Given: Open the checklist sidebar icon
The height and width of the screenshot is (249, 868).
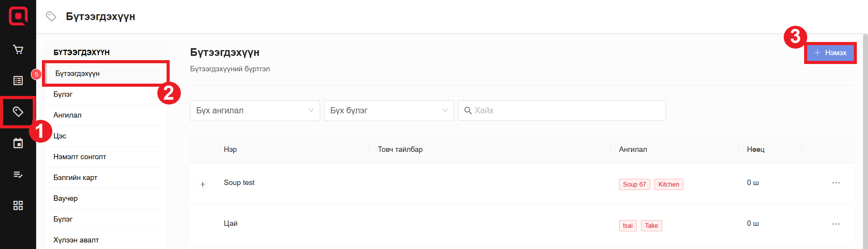Looking at the screenshot, I should (x=18, y=175).
